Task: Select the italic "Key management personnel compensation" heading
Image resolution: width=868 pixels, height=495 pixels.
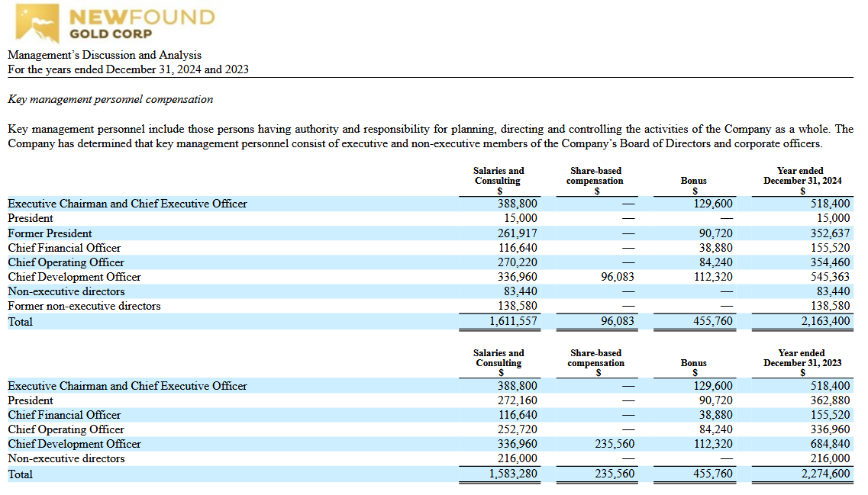Action: (110, 99)
